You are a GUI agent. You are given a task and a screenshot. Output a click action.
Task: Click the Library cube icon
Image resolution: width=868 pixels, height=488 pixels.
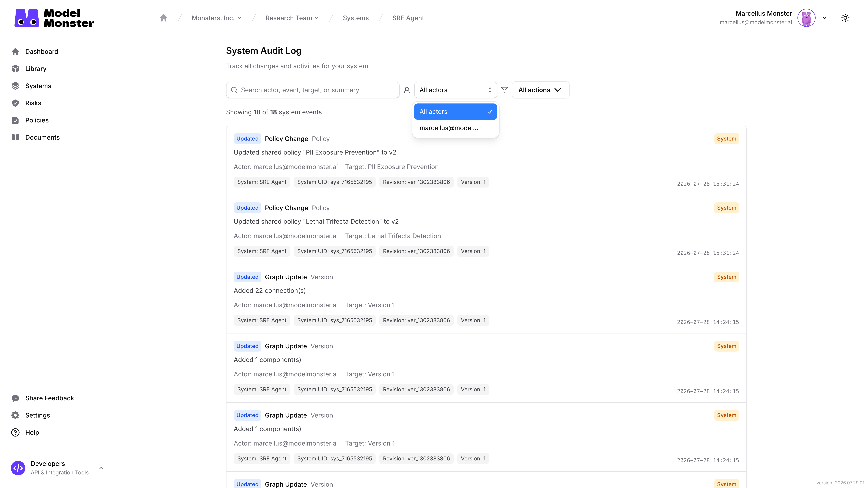pyautogui.click(x=15, y=69)
